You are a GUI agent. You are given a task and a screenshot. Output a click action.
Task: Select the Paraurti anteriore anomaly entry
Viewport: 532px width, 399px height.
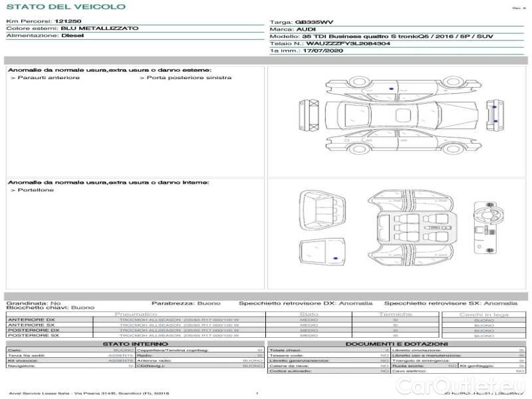pyautogui.click(x=48, y=78)
